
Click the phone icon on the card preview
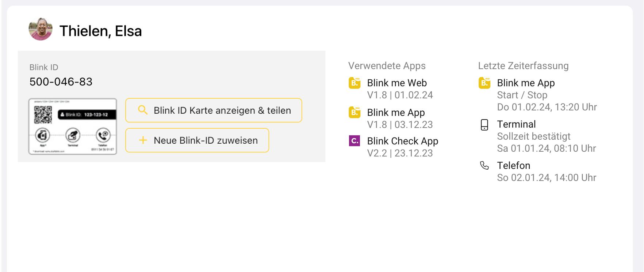coord(103,135)
